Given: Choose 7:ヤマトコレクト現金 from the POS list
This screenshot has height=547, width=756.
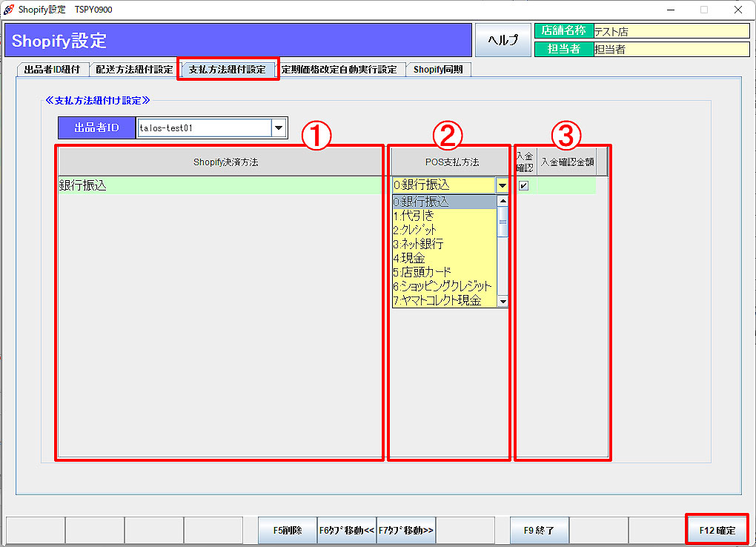Looking at the screenshot, I should click(445, 300).
